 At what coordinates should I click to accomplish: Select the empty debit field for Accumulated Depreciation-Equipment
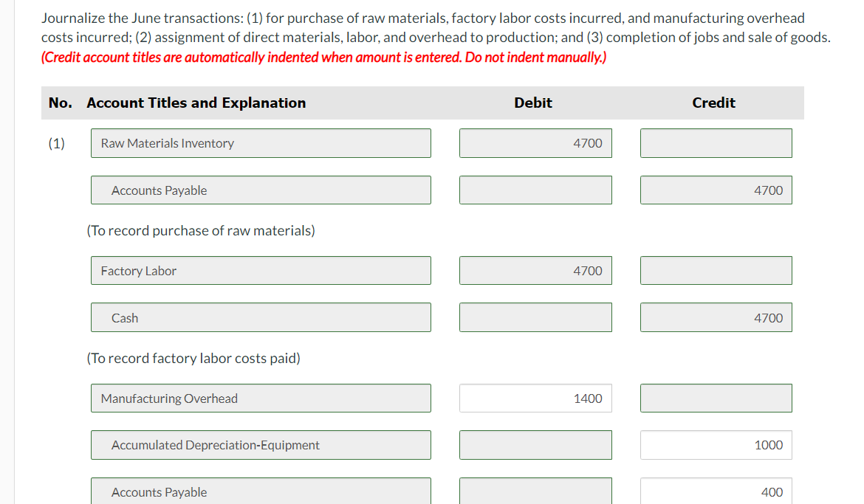[535, 445]
